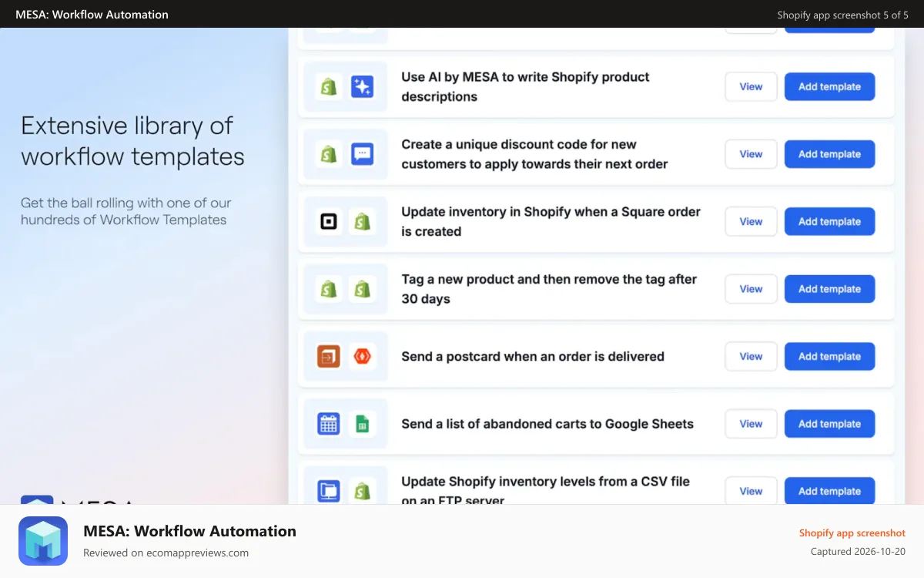Add the AI product descriptions template
The image size is (924, 578).
coord(829,87)
